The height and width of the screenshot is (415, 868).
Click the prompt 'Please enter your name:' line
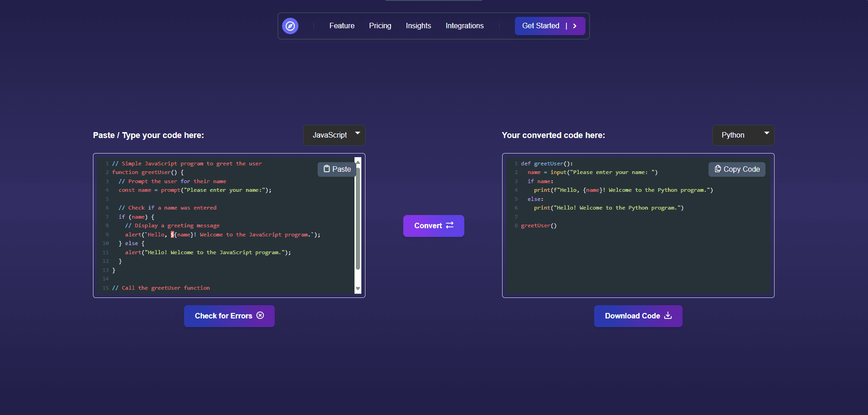pos(195,190)
